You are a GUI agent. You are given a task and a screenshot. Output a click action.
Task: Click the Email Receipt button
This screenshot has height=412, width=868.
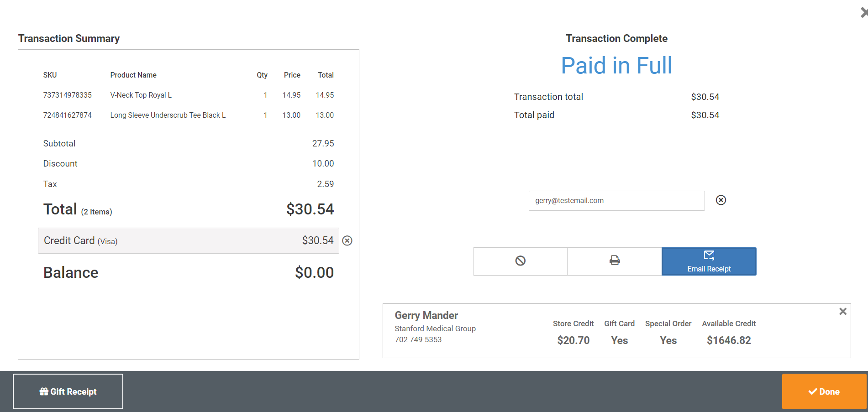click(x=709, y=261)
